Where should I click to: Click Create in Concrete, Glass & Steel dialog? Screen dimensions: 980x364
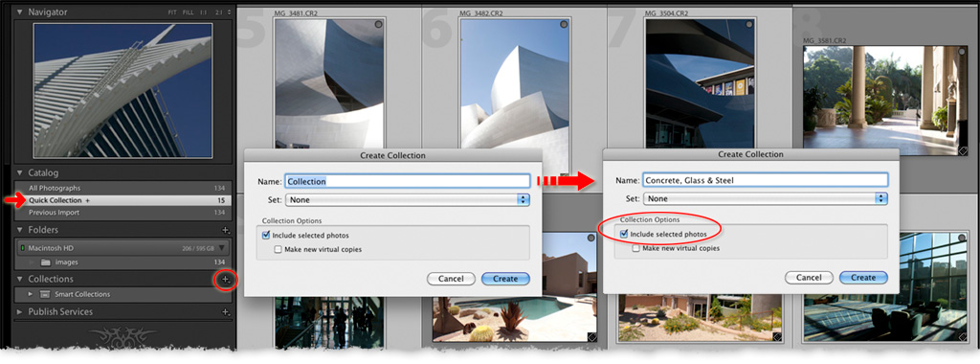pos(864,278)
